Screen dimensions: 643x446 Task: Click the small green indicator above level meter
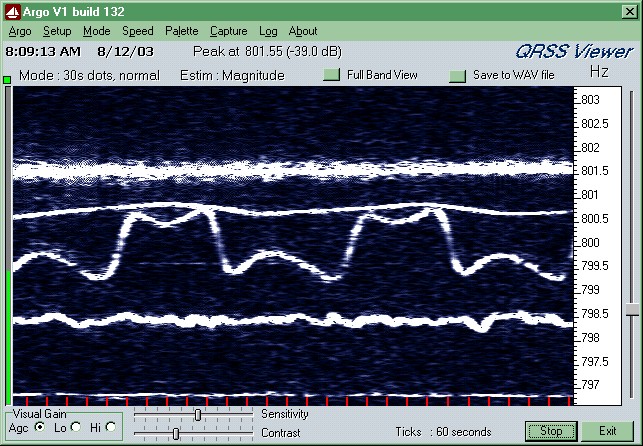8,78
